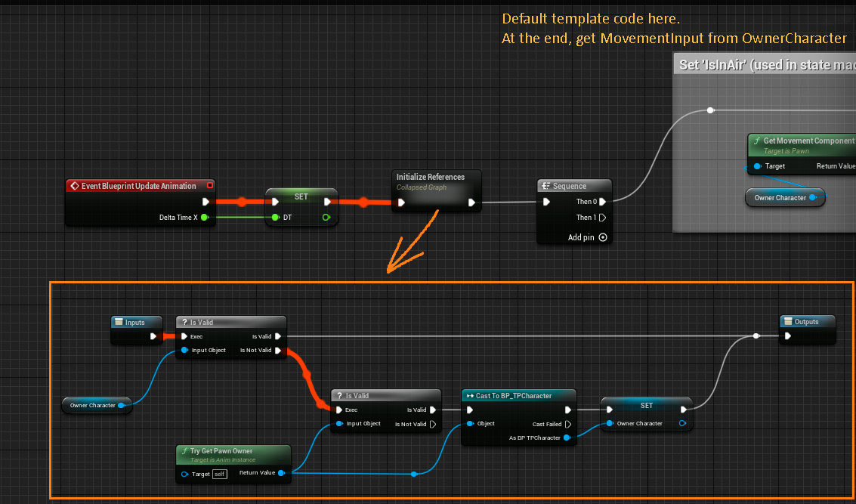This screenshot has height=504, width=856.
Task: Click the exec input pin of the Sequence node
Action: (x=546, y=202)
